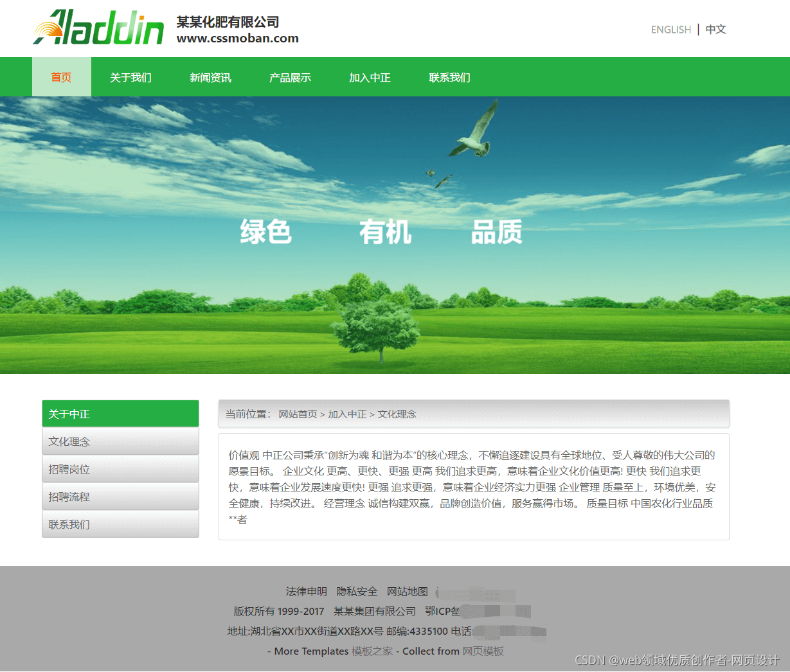Open the 法律申明 footer link
Viewport: 790px width, 672px height.
point(306,591)
